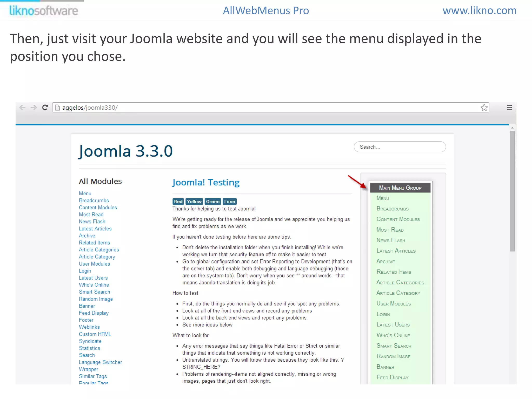Open the Language Switcher link
Image resolution: width=532 pixels, height=399 pixels.
(101, 362)
